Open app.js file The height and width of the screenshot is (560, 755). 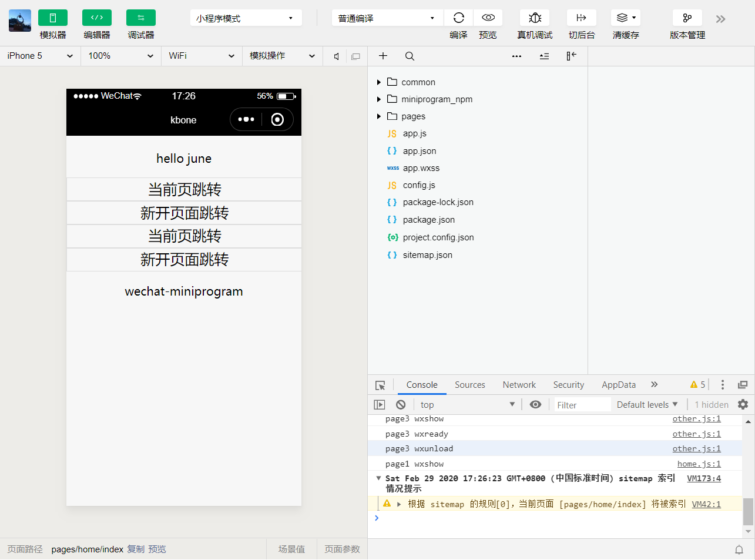(x=415, y=133)
